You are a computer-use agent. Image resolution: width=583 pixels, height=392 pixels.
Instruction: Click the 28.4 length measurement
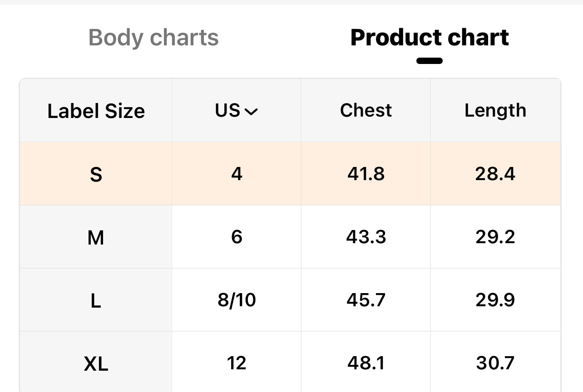495,174
